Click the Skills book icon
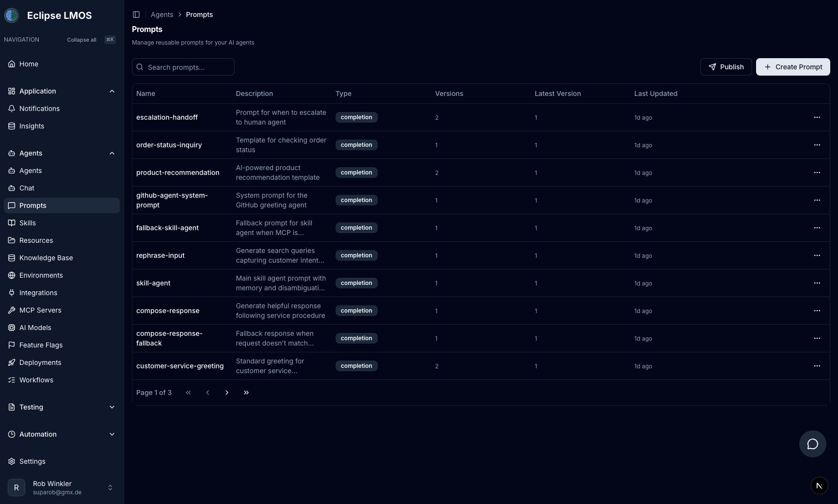 (12, 223)
